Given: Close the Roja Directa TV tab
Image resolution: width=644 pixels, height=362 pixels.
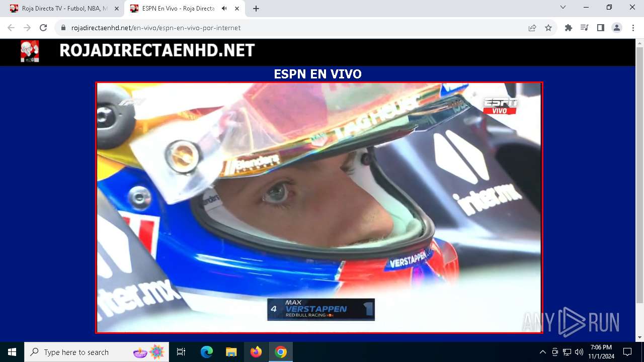Looking at the screenshot, I should (x=117, y=9).
